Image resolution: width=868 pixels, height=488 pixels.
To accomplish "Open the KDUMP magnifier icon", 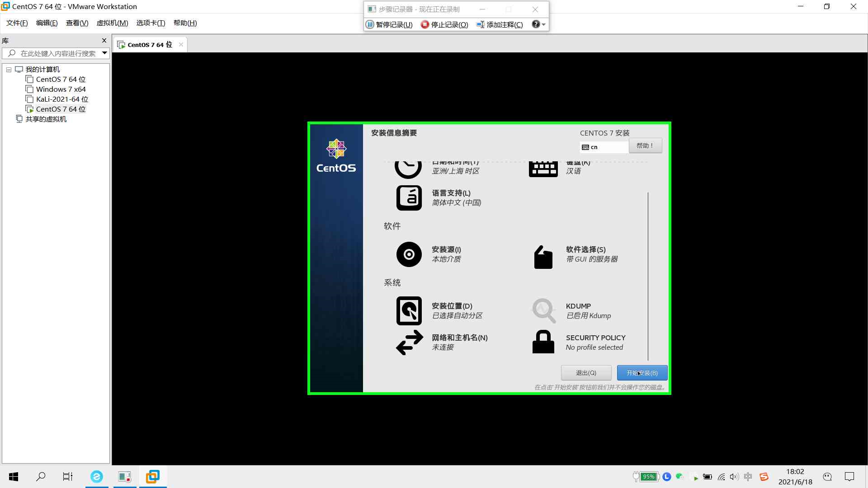I will [x=543, y=311].
